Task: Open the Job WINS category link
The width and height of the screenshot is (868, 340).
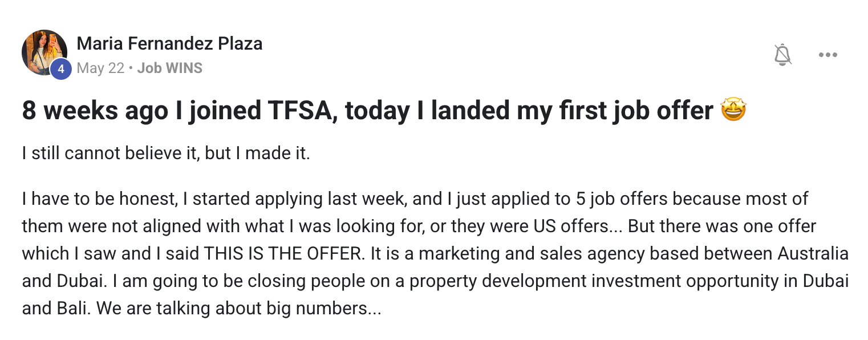Action: pyautogui.click(x=170, y=68)
